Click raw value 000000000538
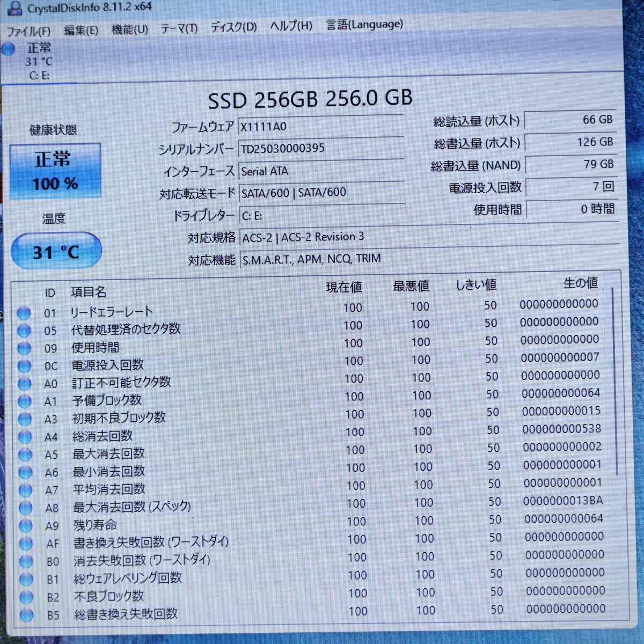This screenshot has height=644, width=644. [x=561, y=429]
